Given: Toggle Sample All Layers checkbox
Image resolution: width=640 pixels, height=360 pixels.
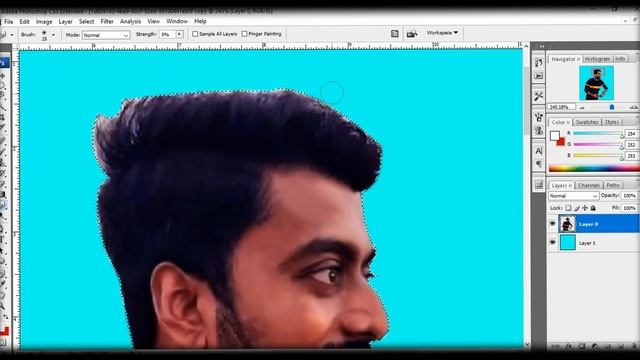Looking at the screenshot, I should 195,34.
